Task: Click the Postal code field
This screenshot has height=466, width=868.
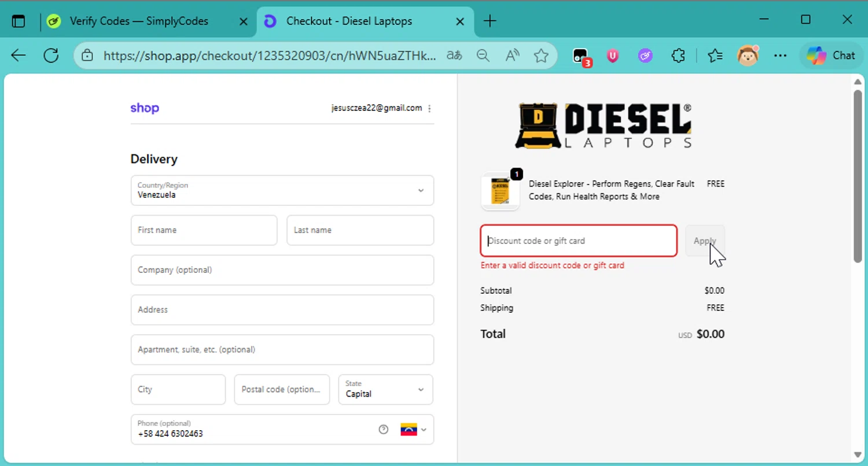Action: (x=282, y=390)
